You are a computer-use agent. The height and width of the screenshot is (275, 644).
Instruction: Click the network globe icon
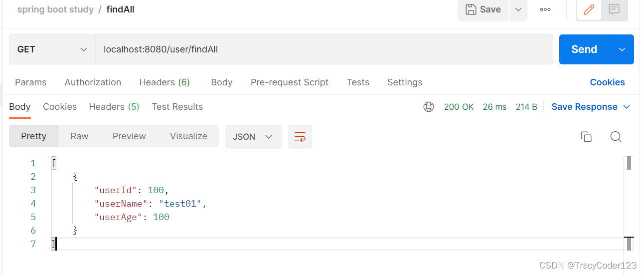click(429, 107)
